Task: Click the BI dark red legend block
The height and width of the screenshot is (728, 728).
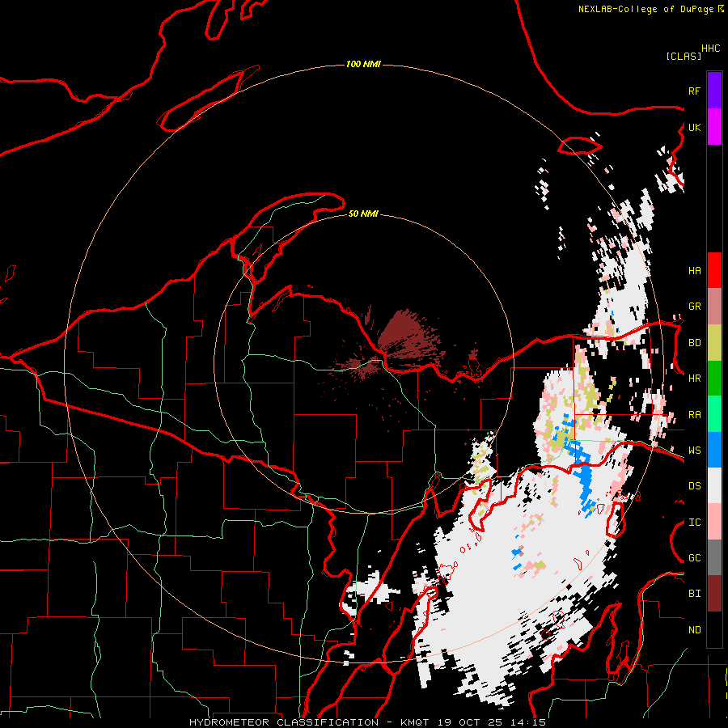Action: tap(714, 594)
